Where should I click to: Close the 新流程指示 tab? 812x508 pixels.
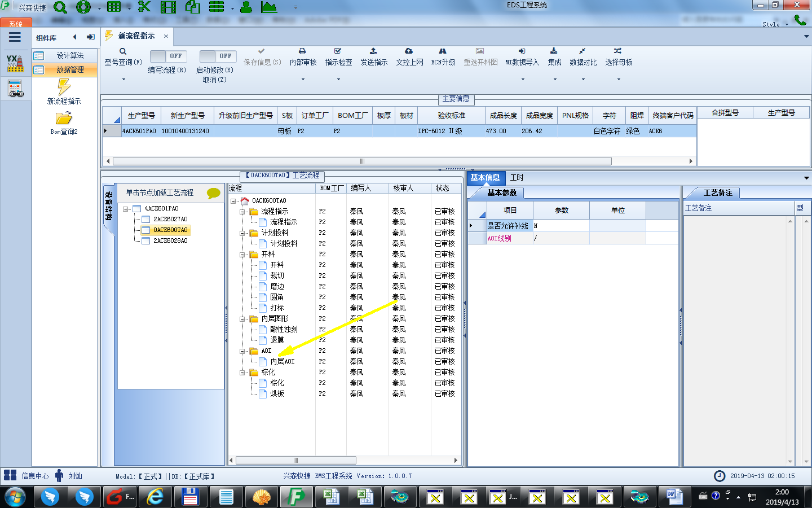click(166, 36)
